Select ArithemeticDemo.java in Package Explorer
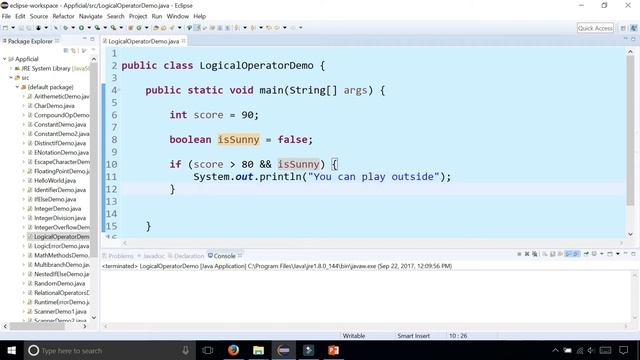640x360 pixels. tap(61, 96)
